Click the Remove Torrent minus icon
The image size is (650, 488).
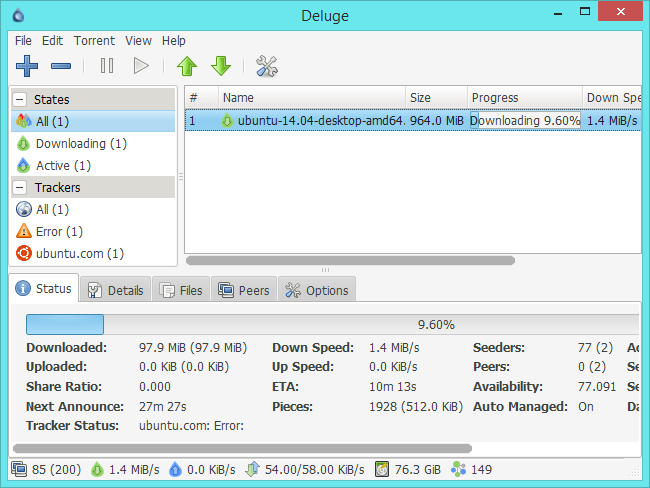point(61,66)
